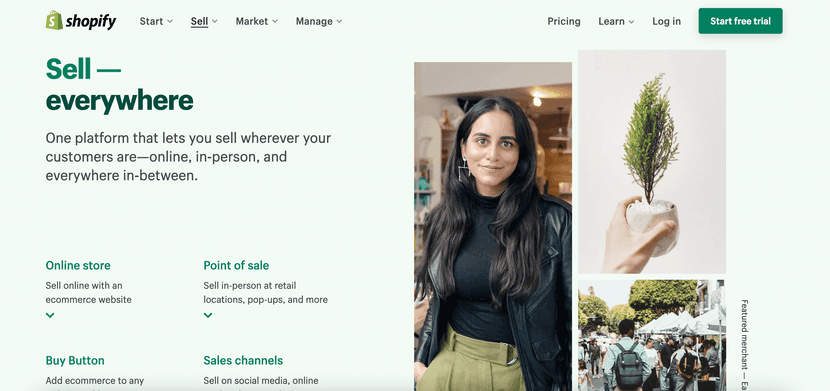The image size is (830, 391).
Task: Open the Buy Button heading link
Action: point(75,361)
